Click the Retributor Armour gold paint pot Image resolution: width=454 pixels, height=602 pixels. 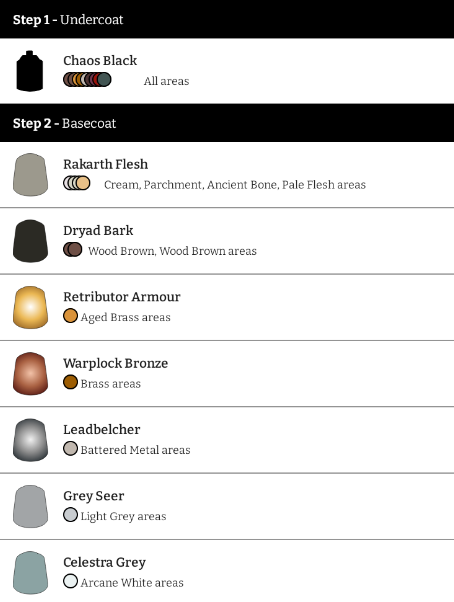30,308
